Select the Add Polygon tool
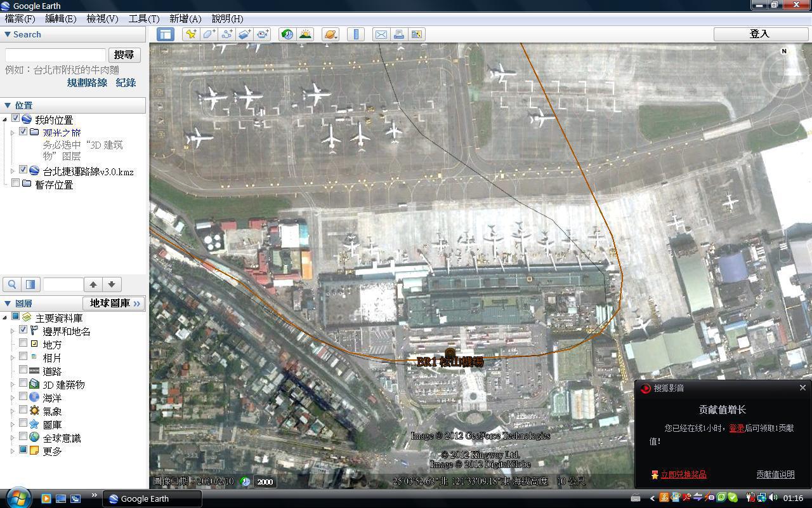The image size is (812, 508). click(209, 34)
